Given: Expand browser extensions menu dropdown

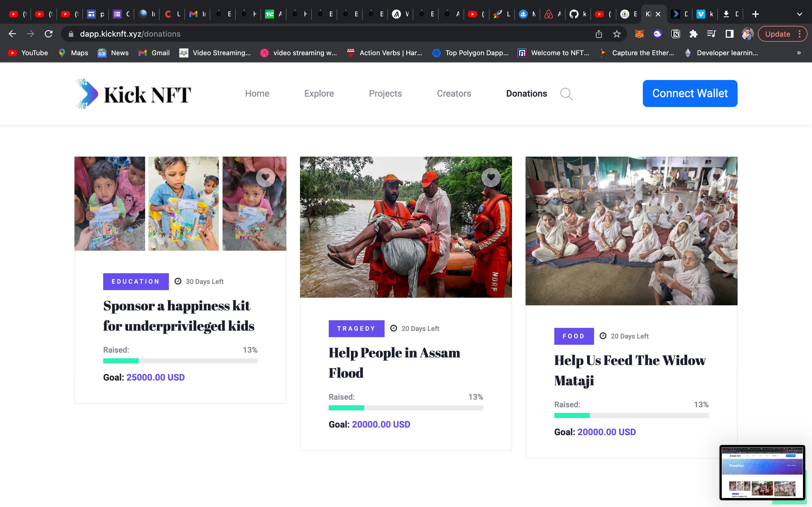Looking at the screenshot, I should click(x=693, y=34).
